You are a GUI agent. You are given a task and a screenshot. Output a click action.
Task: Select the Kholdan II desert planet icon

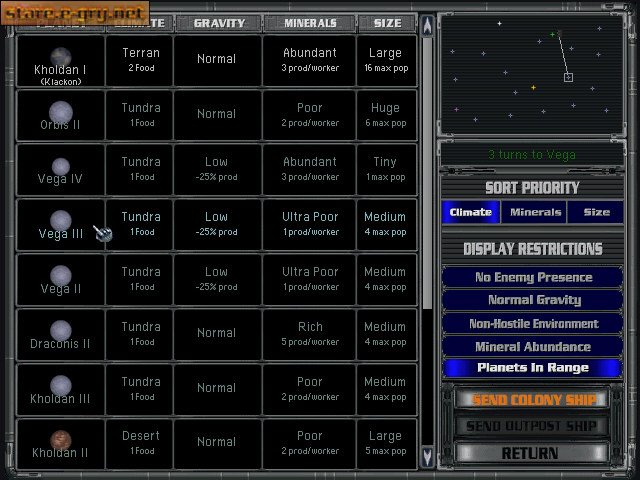(x=61, y=440)
